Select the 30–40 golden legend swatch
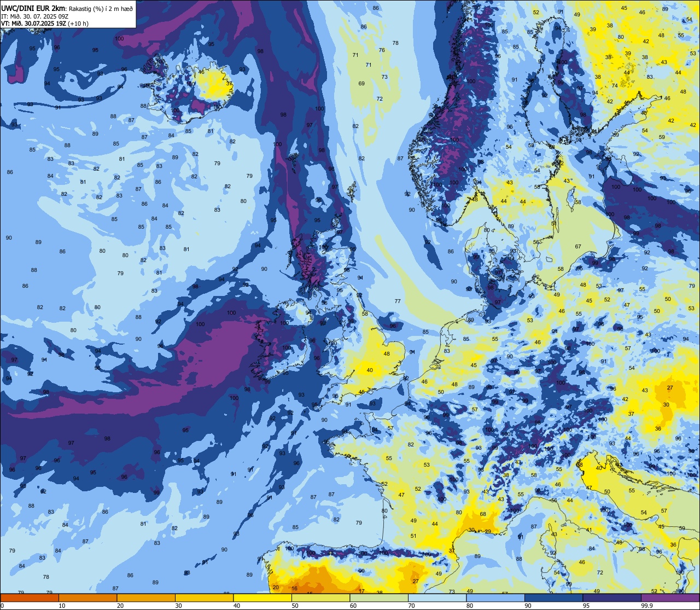This screenshot has height=610, width=700. coord(204,597)
